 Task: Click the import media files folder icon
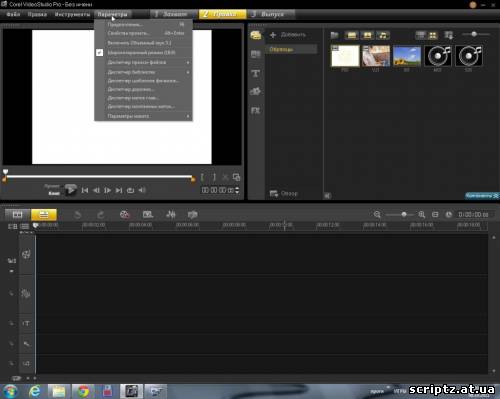click(334, 35)
